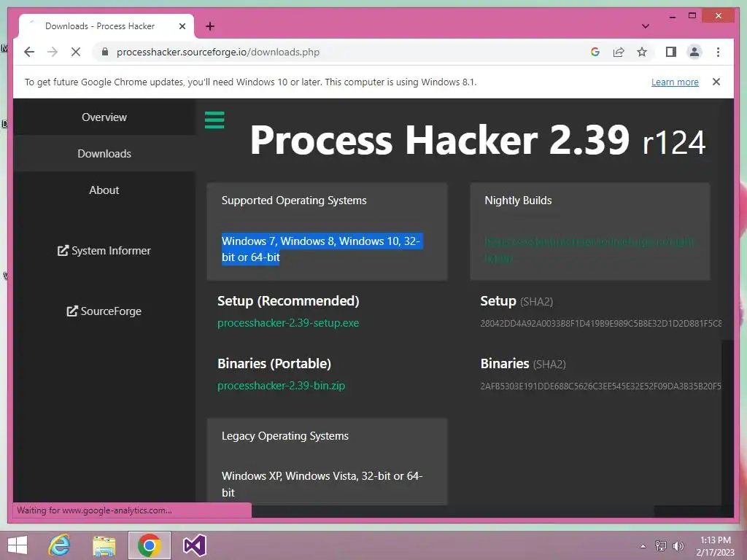Maximize the Chrome window
Image resolution: width=747 pixels, height=560 pixels.
coord(692,16)
